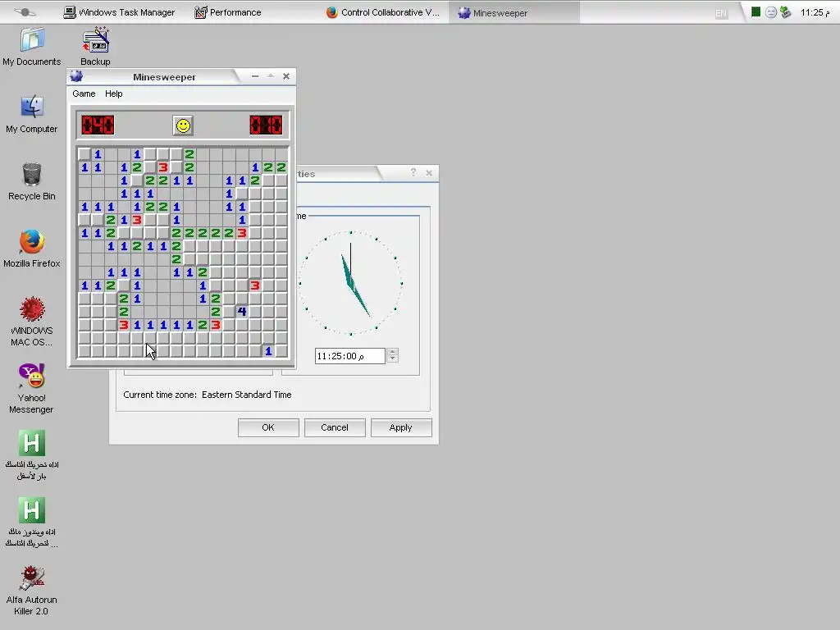
Task: Select the Recycle Bin icon
Action: pos(32,181)
